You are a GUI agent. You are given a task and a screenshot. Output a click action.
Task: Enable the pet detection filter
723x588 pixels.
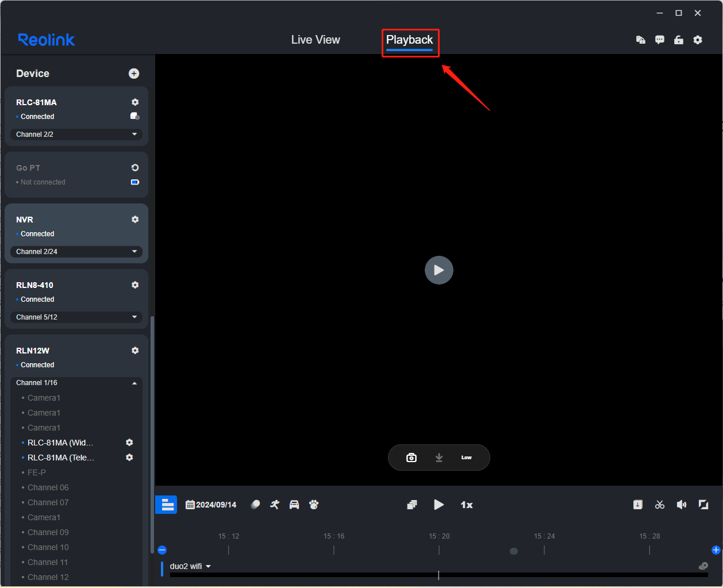314,504
